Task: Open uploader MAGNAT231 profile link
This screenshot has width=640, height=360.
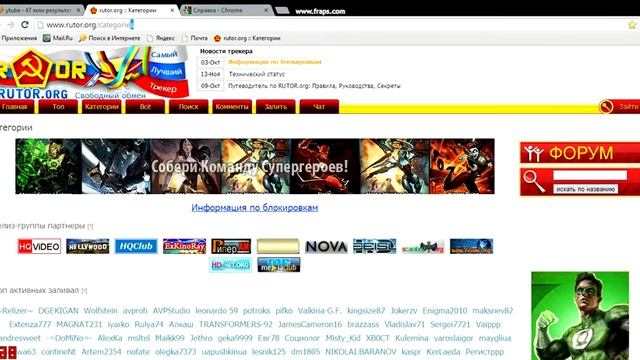Action: tap(79, 324)
